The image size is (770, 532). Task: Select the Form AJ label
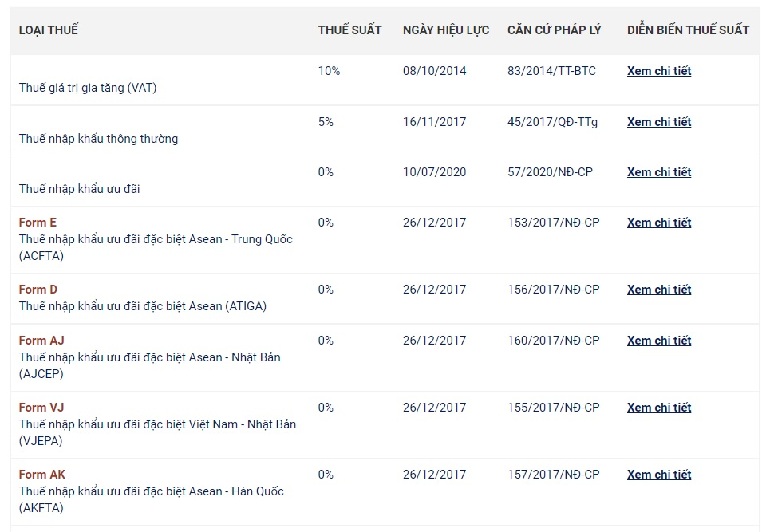pos(40,341)
